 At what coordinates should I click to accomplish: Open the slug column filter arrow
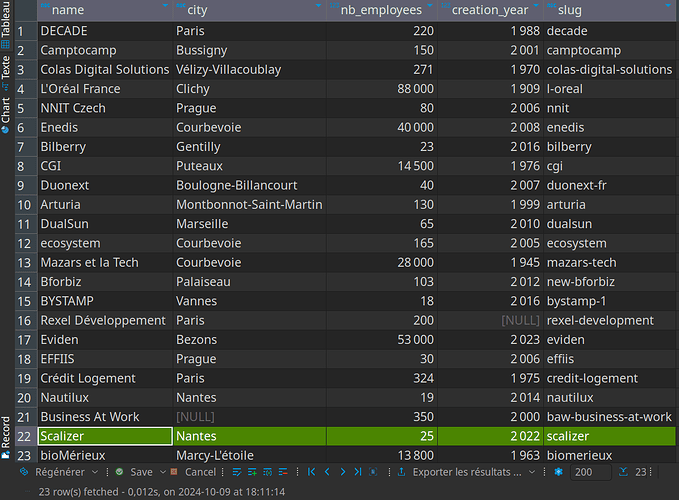[x=668, y=6]
